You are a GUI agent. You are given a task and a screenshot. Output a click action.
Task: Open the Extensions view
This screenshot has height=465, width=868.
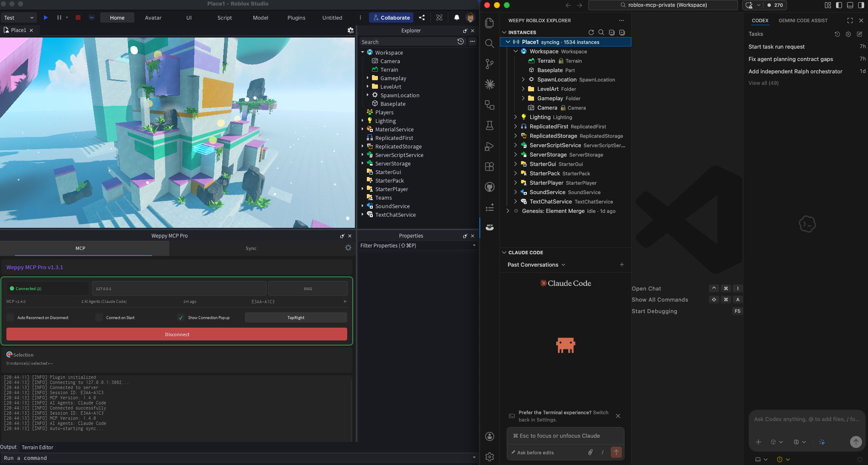tap(489, 166)
